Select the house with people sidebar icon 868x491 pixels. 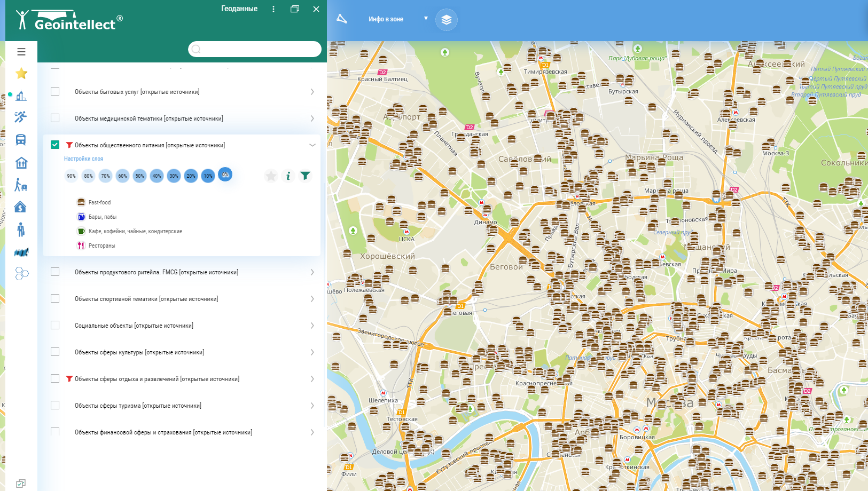click(x=21, y=163)
